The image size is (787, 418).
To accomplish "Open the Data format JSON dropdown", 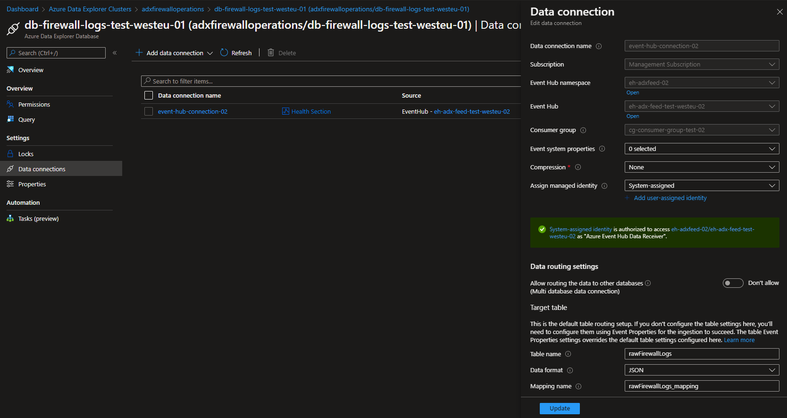I will [702, 370].
